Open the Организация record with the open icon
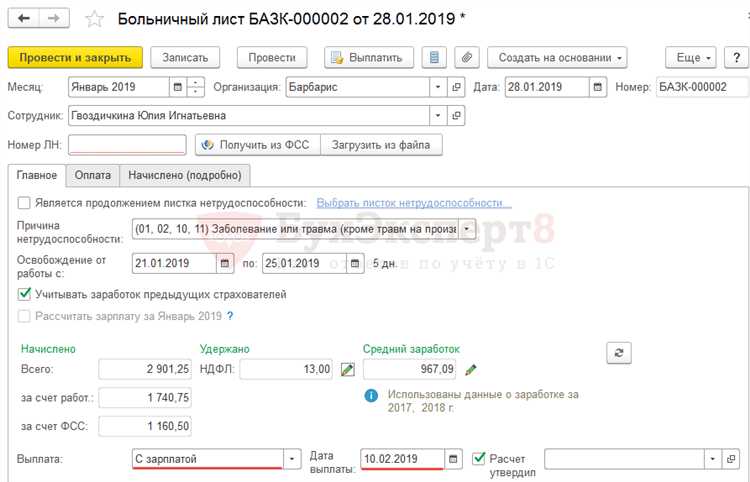Screen dimensions: 750x482 [x=456, y=88]
